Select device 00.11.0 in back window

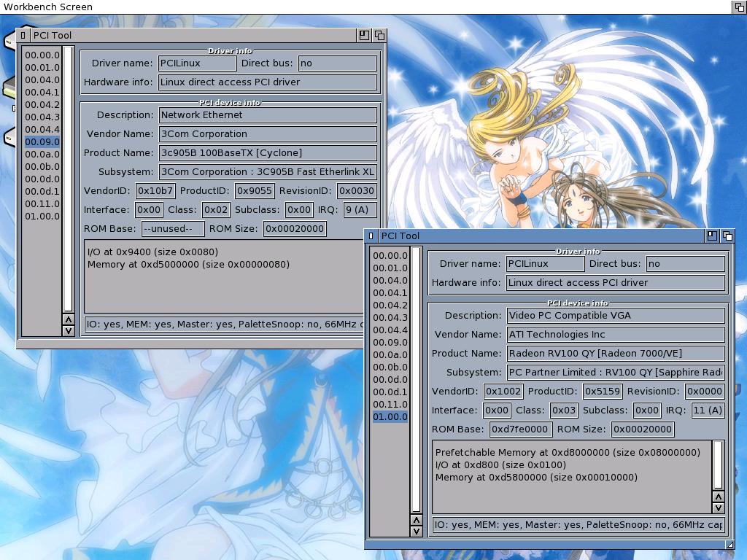[42, 204]
